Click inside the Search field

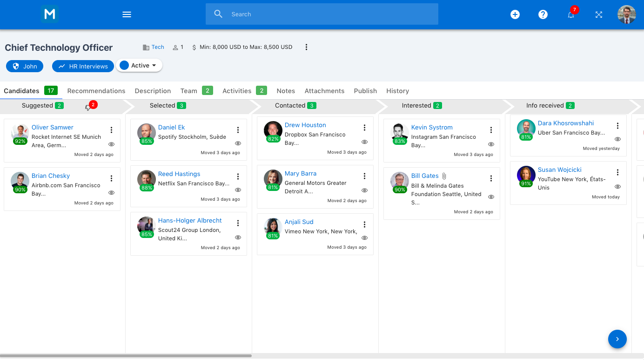click(322, 14)
